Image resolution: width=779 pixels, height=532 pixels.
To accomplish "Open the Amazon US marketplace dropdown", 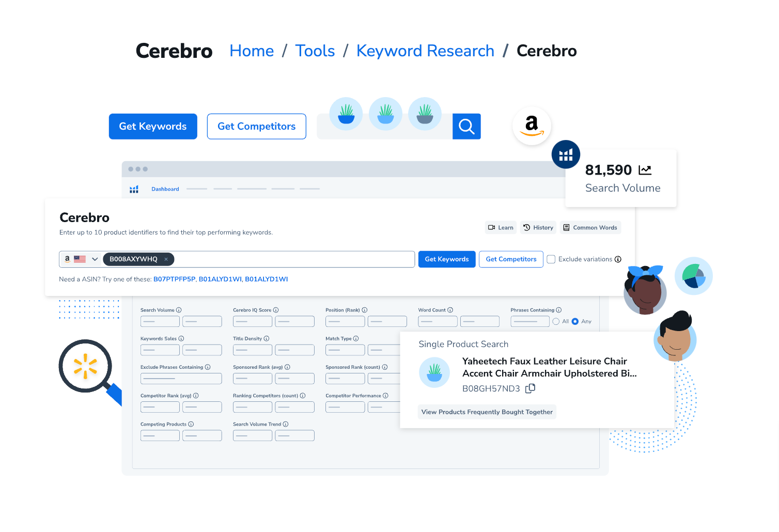I will (x=81, y=259).
